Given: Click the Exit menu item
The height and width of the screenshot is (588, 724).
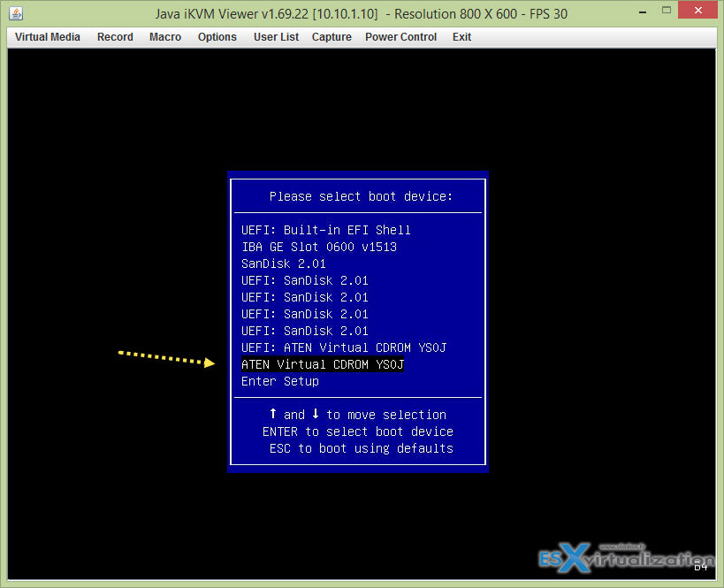Looking at the screenshot, I should coord(461,37).
